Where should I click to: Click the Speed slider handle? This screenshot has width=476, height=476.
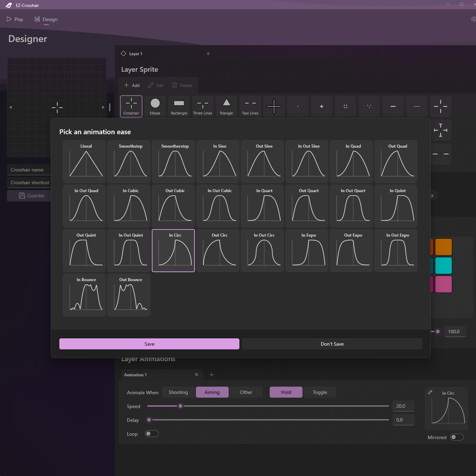click(x=180, y=406)
